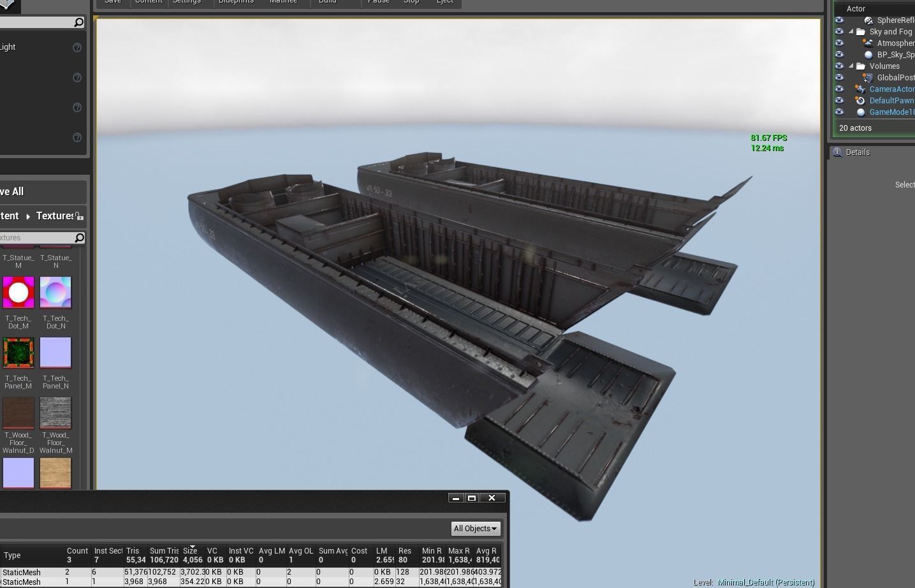Viewport: 915px width, 588px height.
Task: Open the Textures breadcrumb folder
Action: click(x=55, y=216)
